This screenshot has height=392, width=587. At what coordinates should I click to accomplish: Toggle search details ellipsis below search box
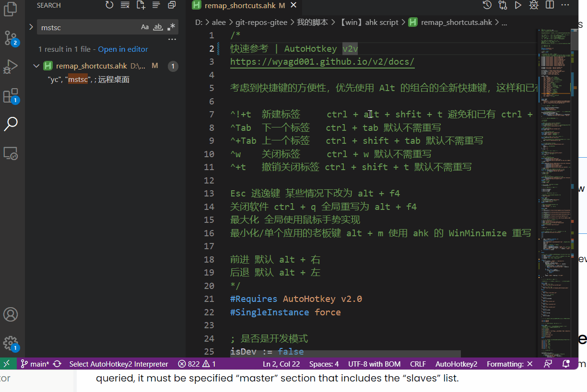[x=172, y=39]
